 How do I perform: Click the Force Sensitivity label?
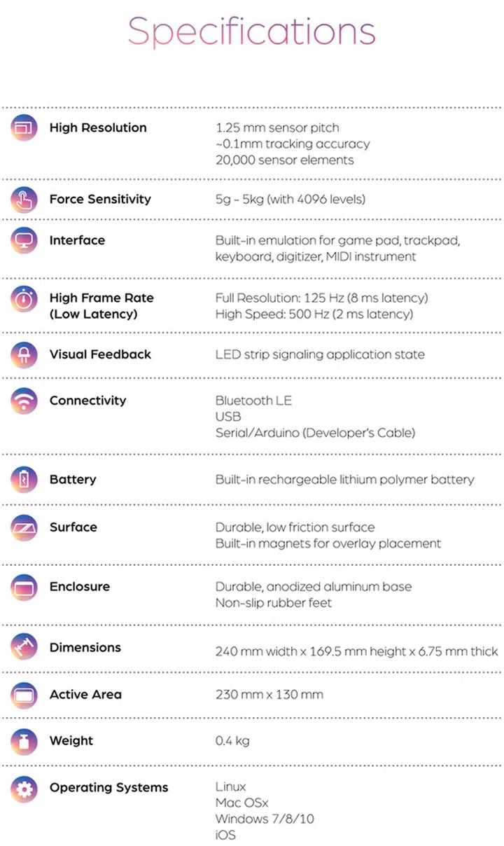[x=100, y=200]
